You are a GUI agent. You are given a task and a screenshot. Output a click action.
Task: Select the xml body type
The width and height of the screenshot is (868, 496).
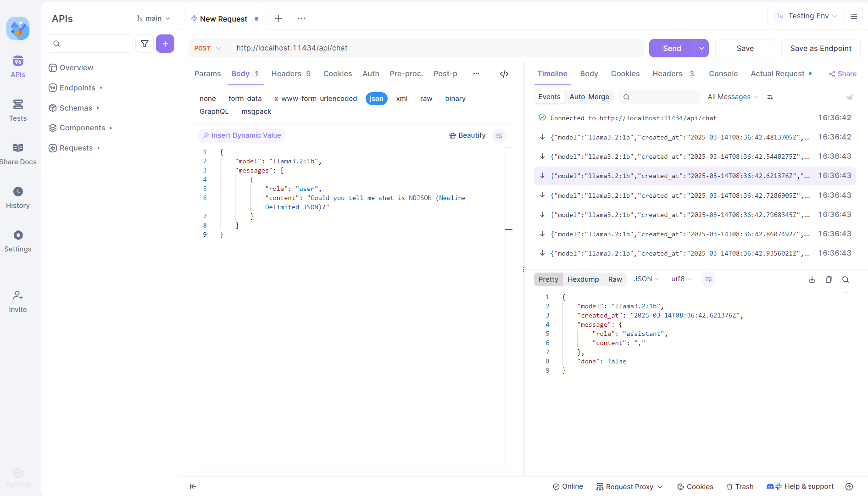point(402,99)
